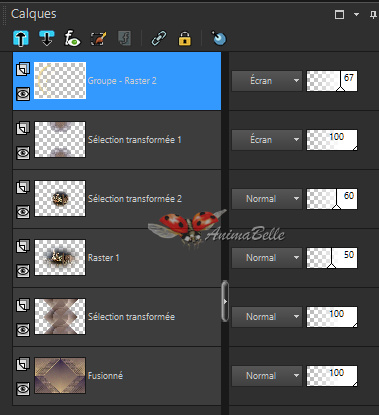Select the Fusionné layer name

tap(105, 376)
